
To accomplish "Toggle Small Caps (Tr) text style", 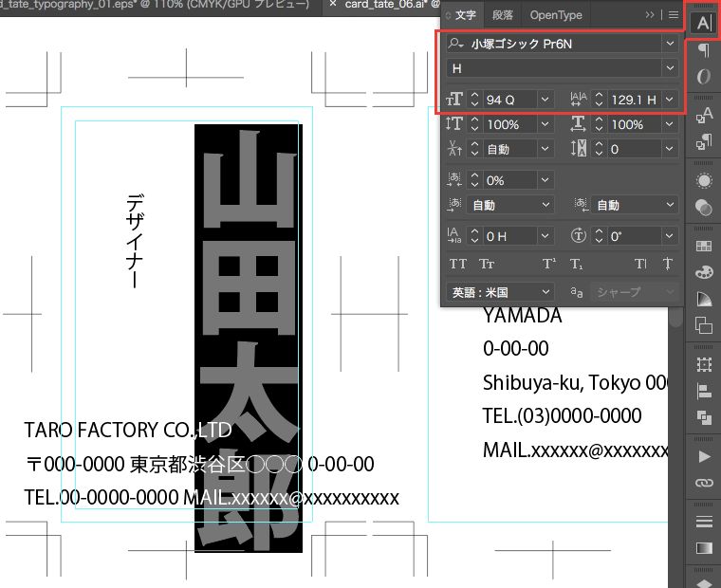I will click(x=487, y=264).
